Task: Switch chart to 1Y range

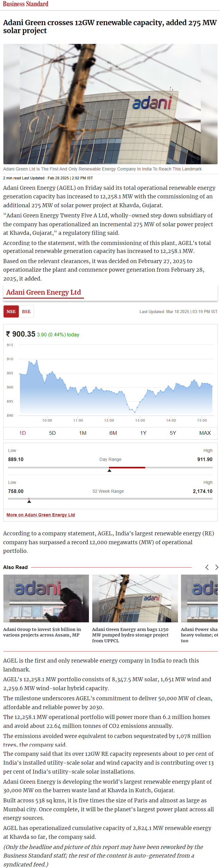Action: (143, 433)
